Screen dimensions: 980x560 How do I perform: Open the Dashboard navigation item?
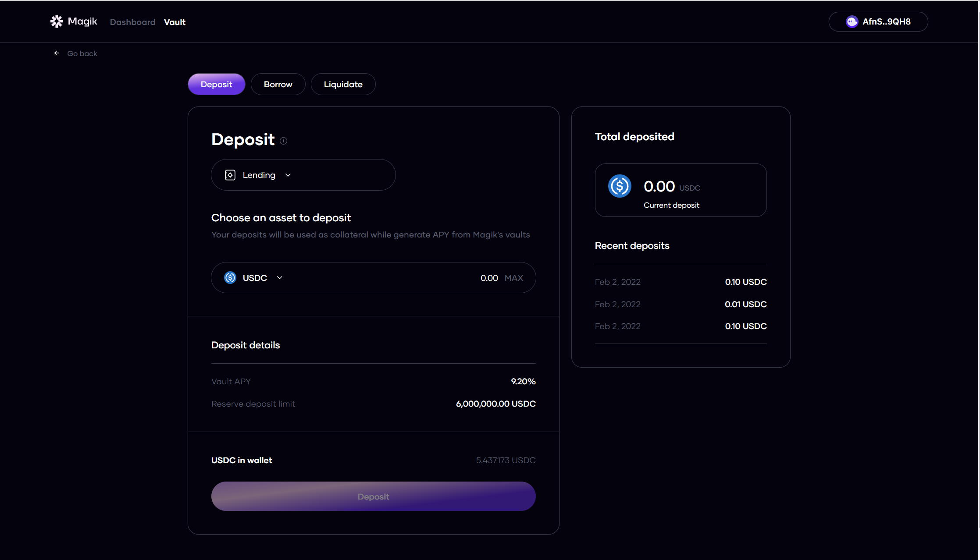pos(132,22)
